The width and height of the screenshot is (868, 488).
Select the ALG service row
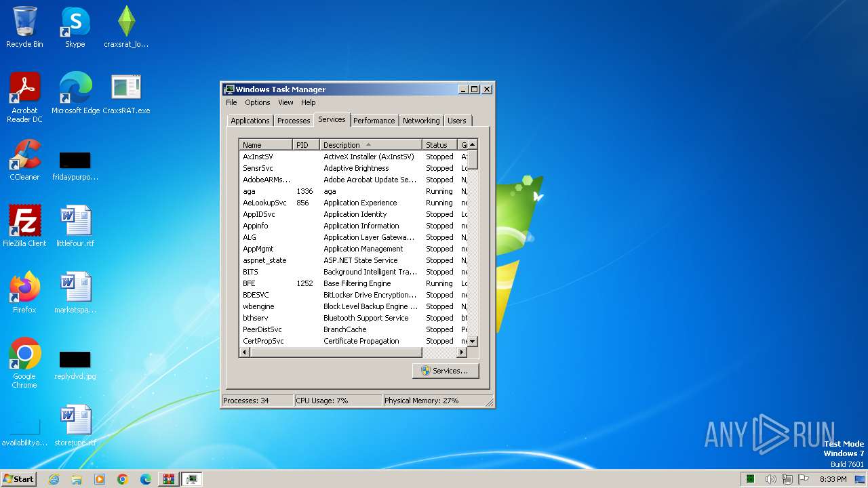[353, 237]
